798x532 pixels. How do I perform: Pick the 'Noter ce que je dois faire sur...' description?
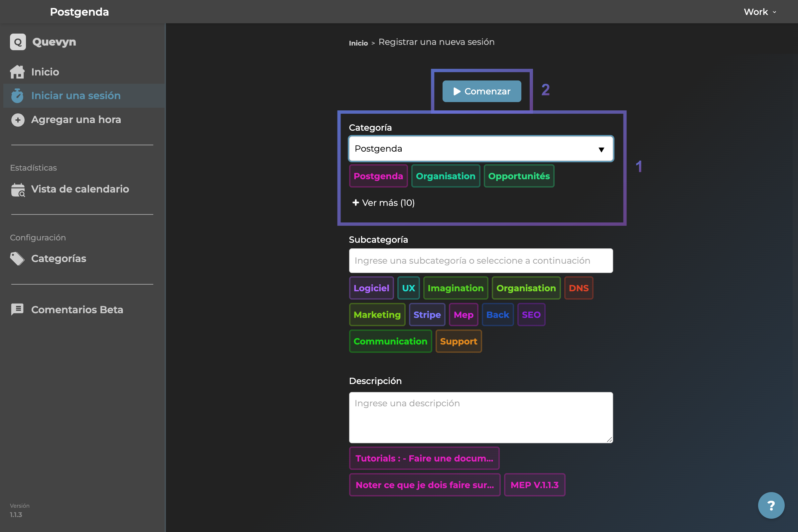425,485
